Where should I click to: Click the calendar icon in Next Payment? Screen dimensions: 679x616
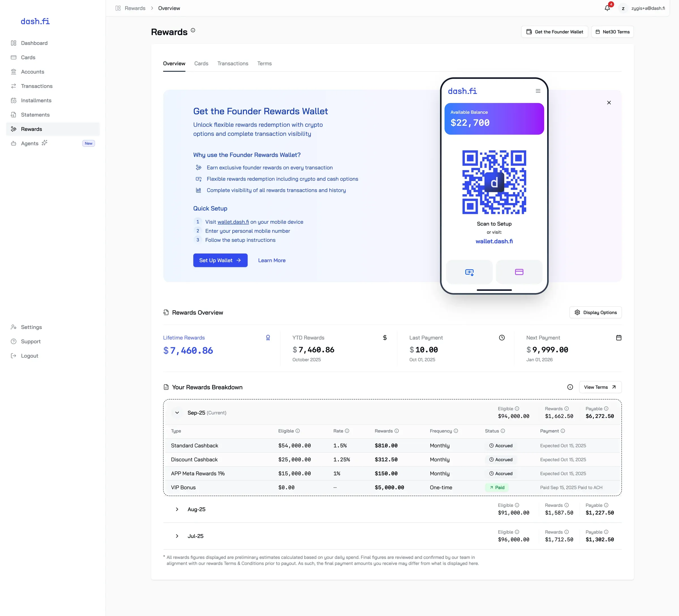[x=619, y=338]
